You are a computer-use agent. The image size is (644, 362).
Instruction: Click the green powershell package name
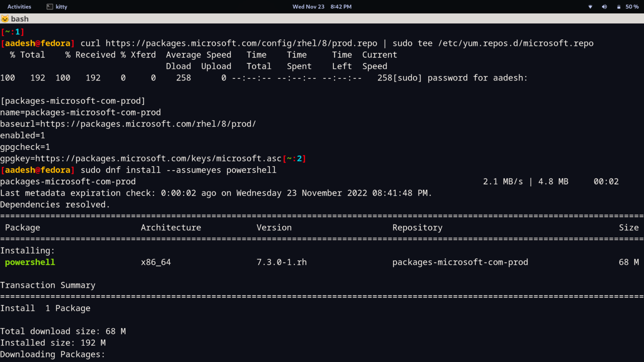(x=30, y=262)
